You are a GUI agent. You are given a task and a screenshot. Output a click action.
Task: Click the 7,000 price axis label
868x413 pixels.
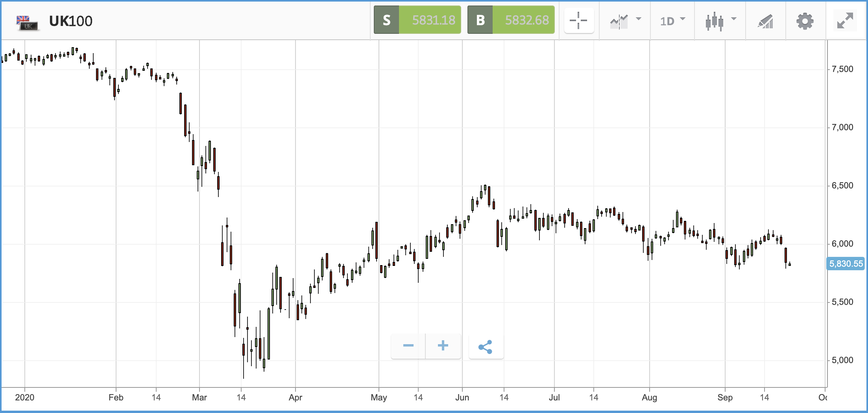pos(842,127)
